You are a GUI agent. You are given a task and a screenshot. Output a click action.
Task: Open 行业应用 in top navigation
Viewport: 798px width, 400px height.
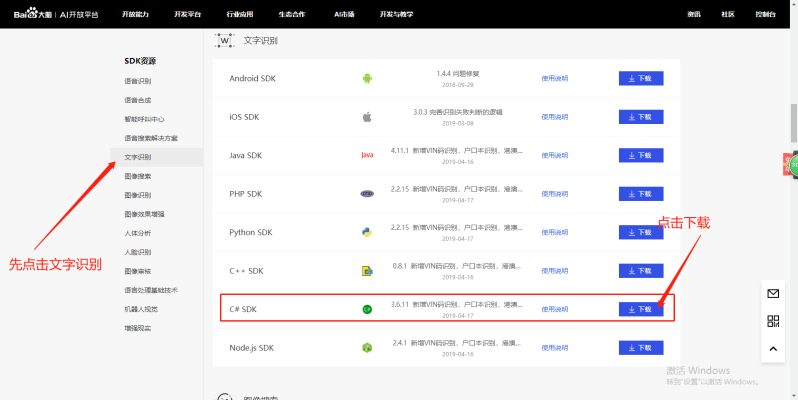point(240,14)
